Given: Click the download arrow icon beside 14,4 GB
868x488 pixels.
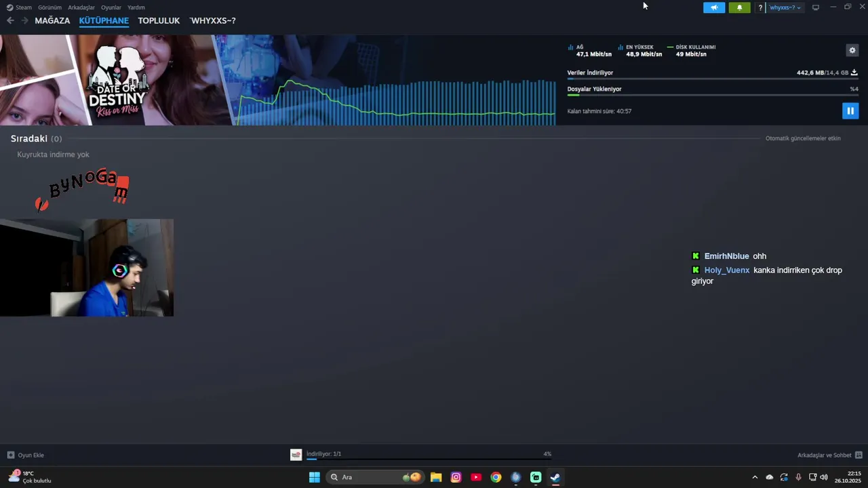Looking at the screenshot, I should tap(854, 73).
